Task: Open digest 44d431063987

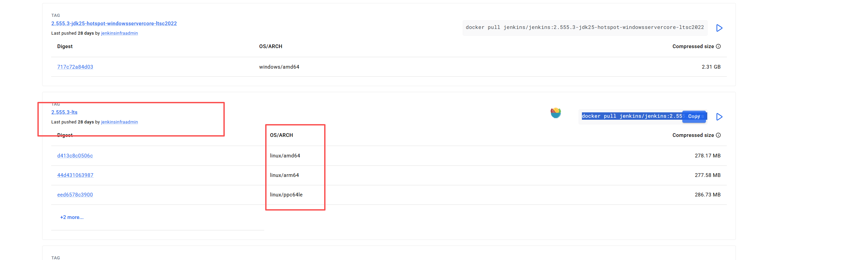Action: [75, 175]
